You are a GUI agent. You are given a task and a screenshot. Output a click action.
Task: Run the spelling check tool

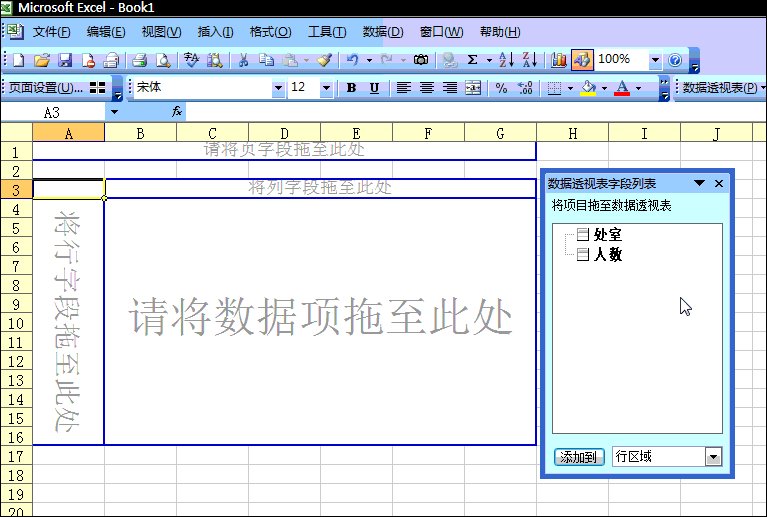[x=191, y=60]
